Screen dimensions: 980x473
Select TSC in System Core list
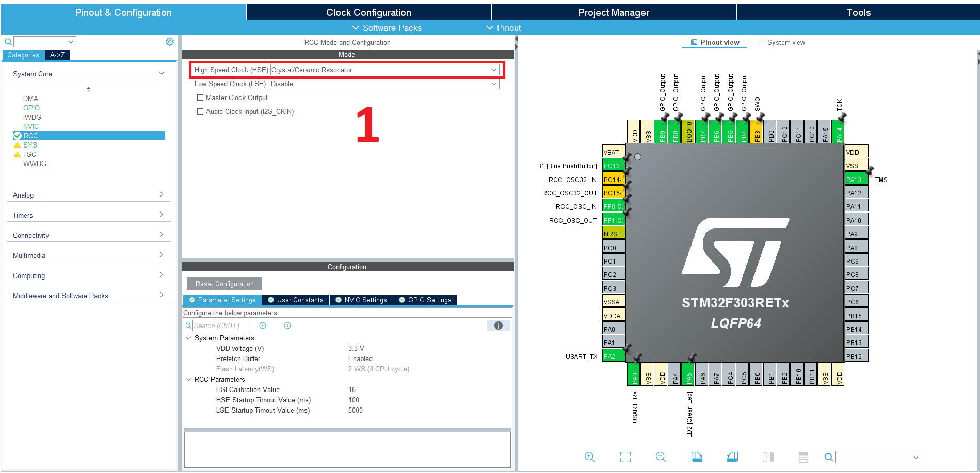(x=29, y=154)
